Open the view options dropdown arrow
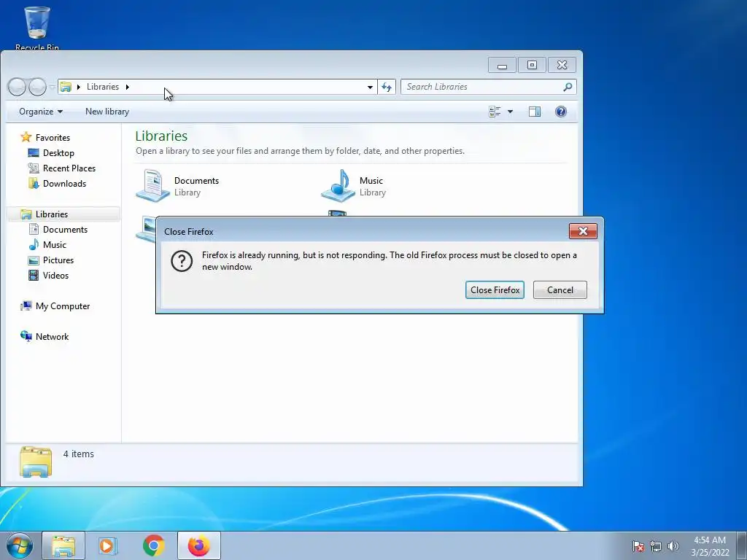747x560 pixels. 510,112
